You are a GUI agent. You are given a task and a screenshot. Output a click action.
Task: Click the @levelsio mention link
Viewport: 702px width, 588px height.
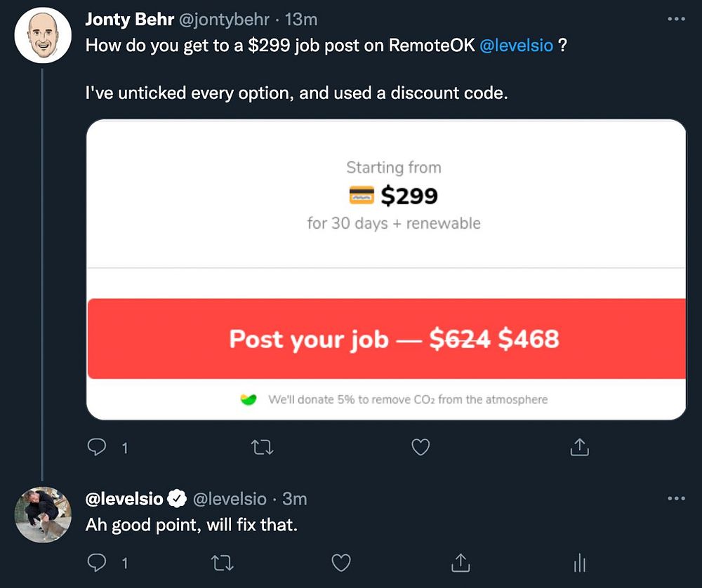point(516,48)
